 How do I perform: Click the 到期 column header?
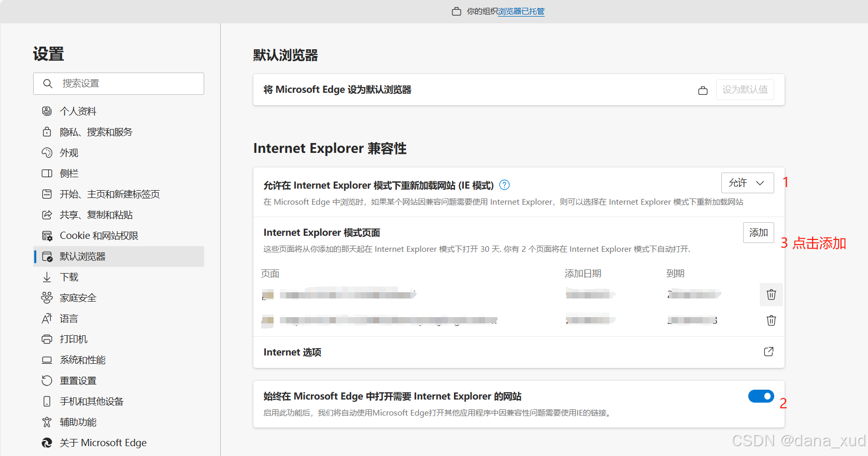[675, 273]
